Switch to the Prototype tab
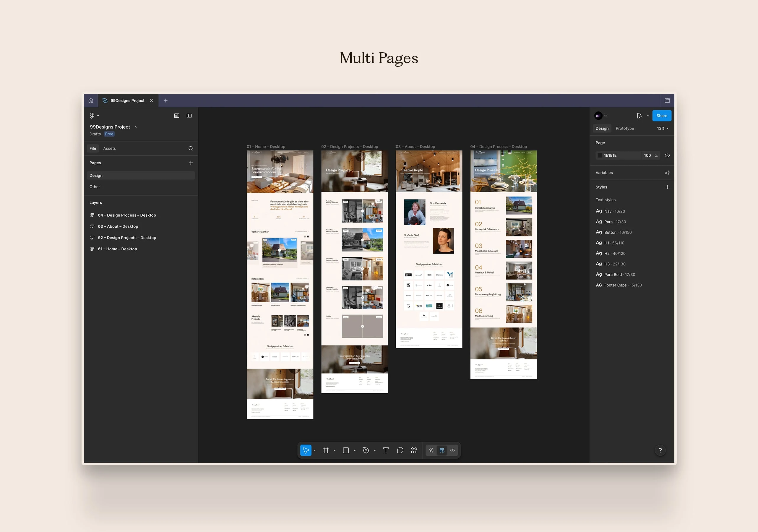The image size is (758, 532). click(625, 128)
